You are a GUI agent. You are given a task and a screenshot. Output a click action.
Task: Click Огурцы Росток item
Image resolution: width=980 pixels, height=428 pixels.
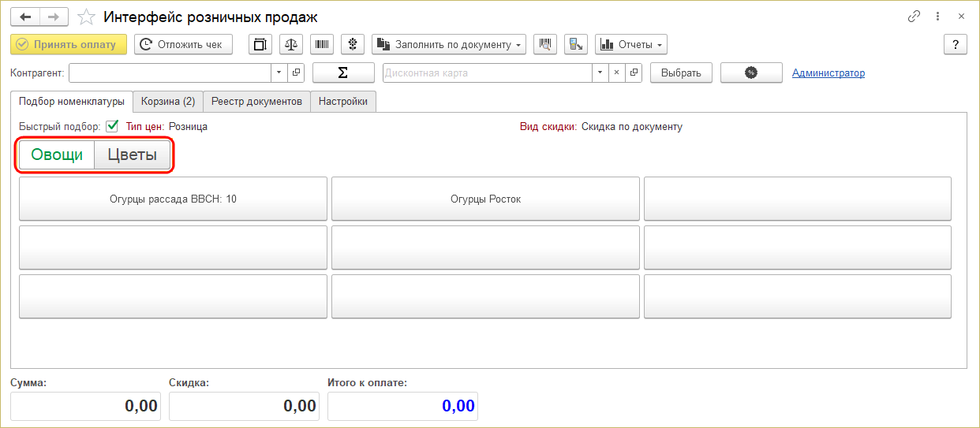coord(485,199)
